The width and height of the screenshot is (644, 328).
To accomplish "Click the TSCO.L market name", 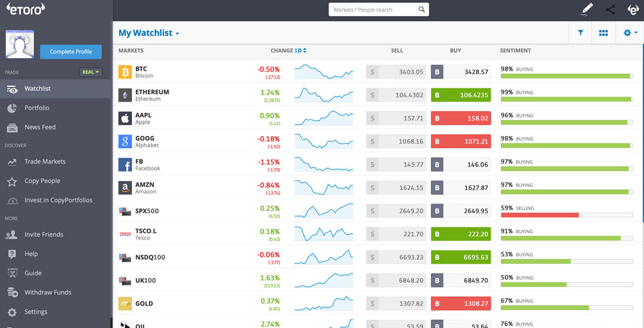I will 146,231.
